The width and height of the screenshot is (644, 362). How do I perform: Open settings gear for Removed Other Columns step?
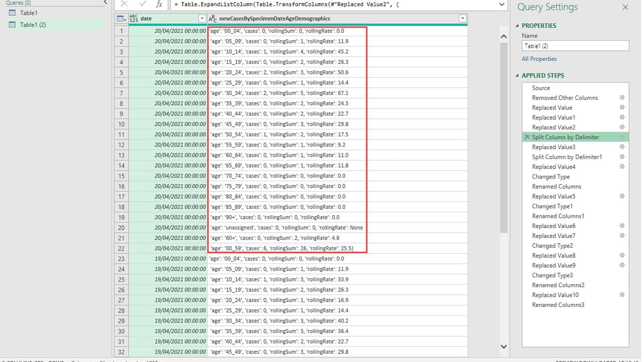coord(622,98)
